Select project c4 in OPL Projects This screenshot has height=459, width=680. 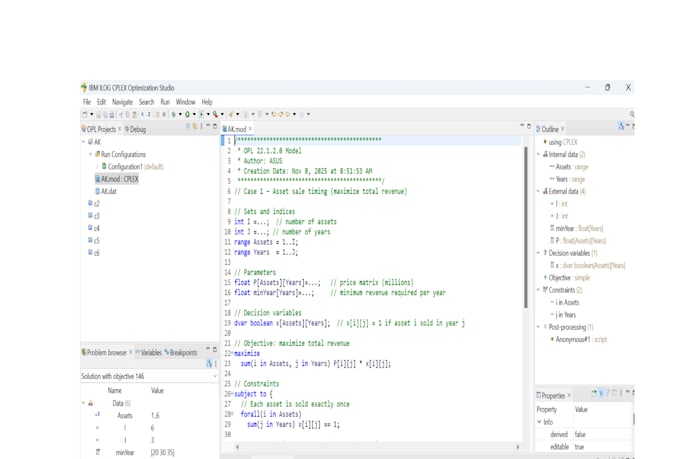pos(94,228)
